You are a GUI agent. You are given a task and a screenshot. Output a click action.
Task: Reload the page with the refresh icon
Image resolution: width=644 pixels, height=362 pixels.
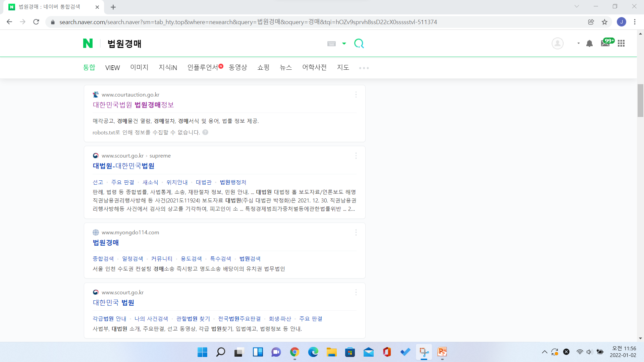tap(36, 22)
